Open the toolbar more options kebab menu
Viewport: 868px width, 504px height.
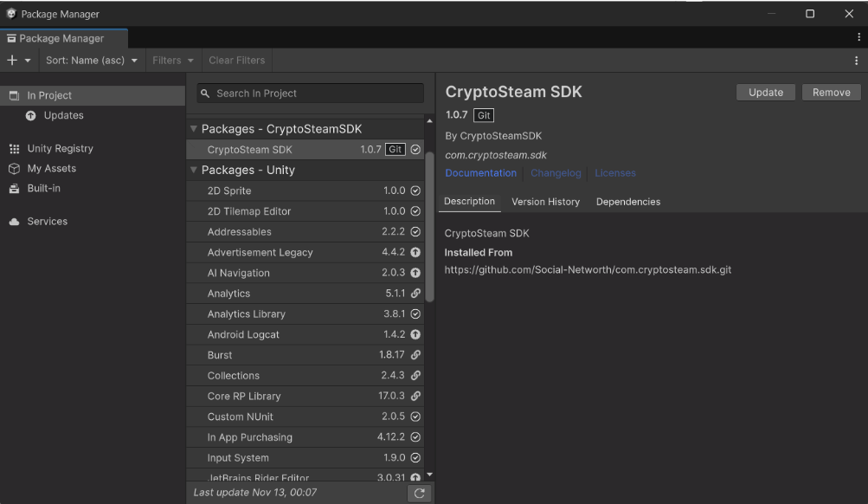856,61
